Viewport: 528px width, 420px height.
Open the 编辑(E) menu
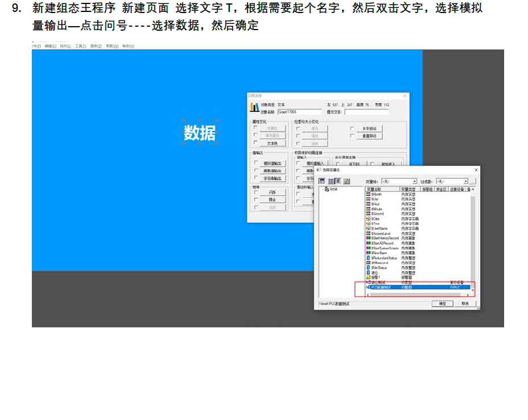click(50, 46)
